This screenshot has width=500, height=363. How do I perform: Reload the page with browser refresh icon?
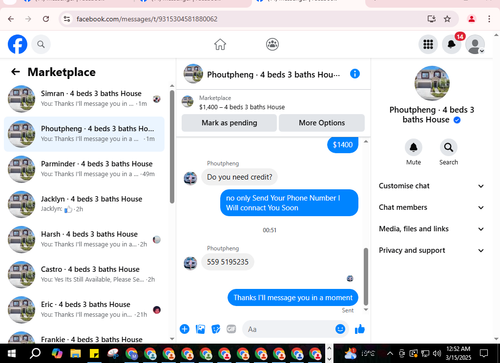(x=46, y=19)
